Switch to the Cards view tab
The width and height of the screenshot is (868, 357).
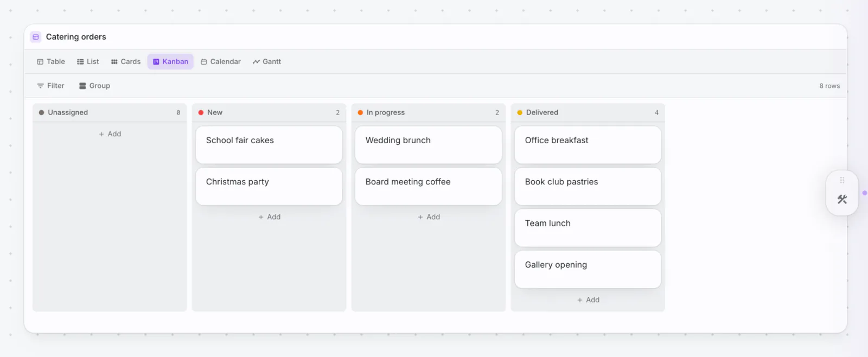[x=126, y=62]
